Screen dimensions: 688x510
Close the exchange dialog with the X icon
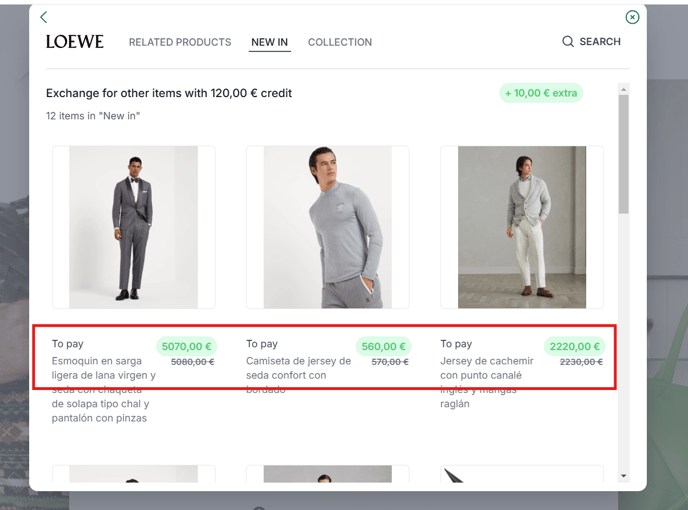(632, 17)
